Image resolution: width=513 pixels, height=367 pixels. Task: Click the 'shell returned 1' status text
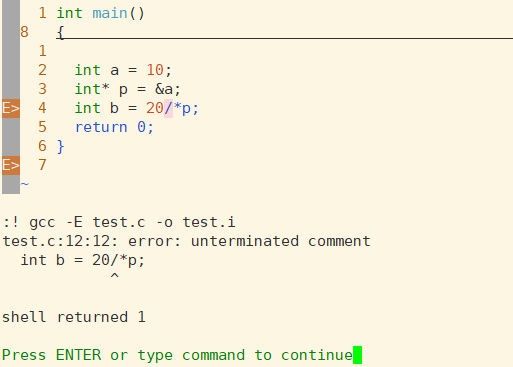click(74, 317)
